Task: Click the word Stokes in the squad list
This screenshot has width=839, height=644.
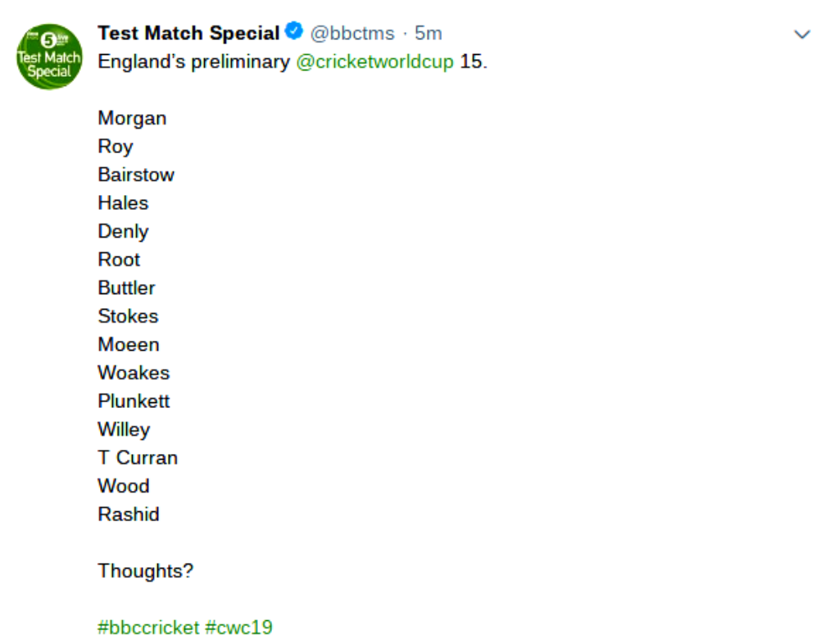Action: [x=128, y=316]
